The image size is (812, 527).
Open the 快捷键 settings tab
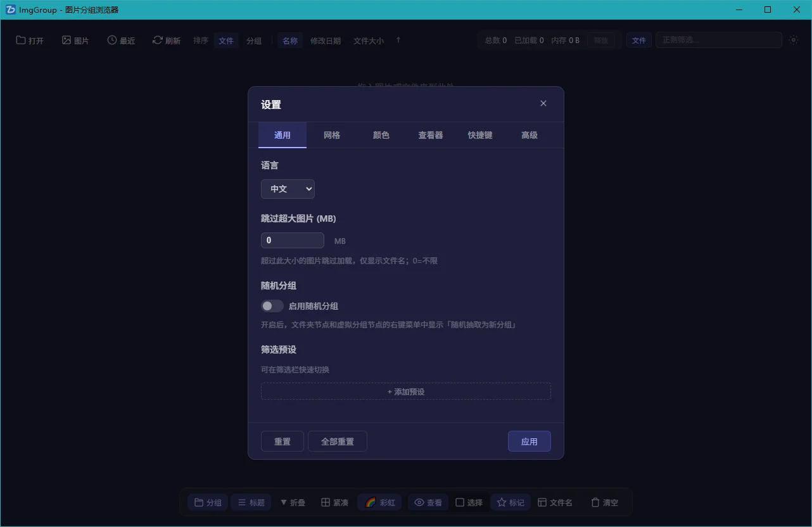[x=480, y=135]
